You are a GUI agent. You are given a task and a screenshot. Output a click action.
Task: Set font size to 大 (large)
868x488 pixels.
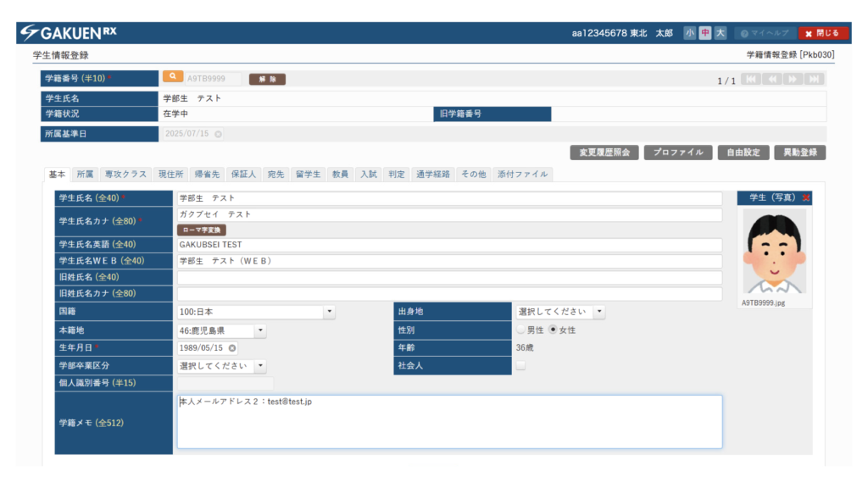point(720,33)
